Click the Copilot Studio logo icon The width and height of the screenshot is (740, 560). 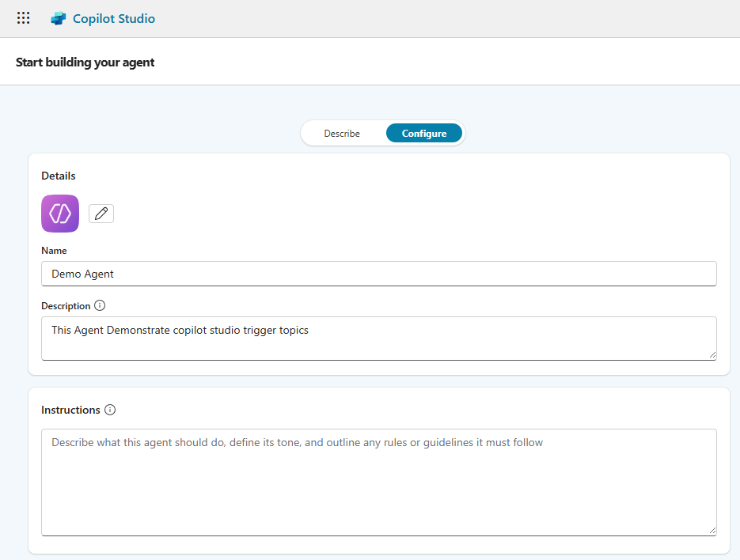(x=59, y=19)
